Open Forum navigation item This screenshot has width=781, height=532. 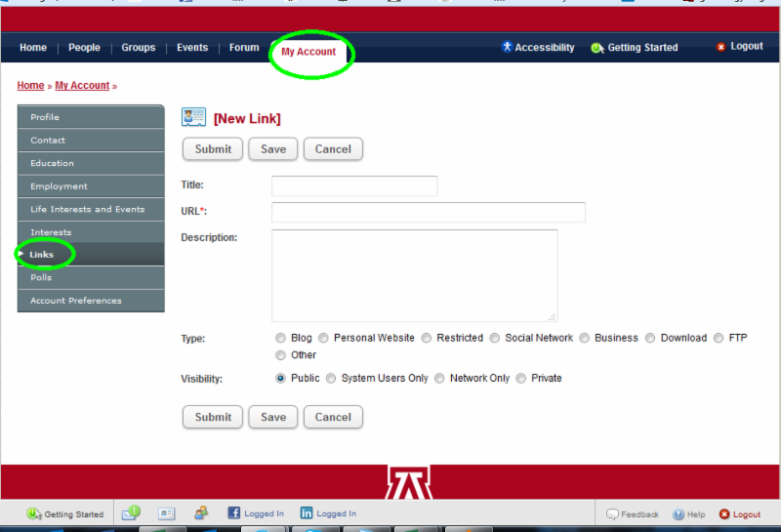click(244, 47)
